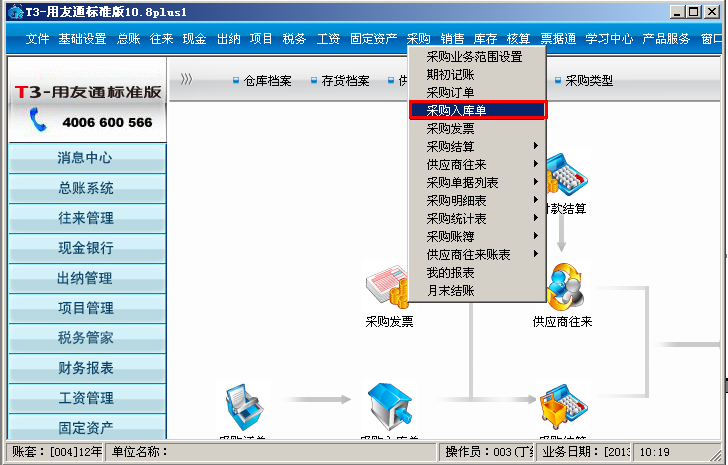Expand the 供应商往来 submenu entry
This screenshot has width=728, height=465.
pyautogui.click(x=477, y=164)
